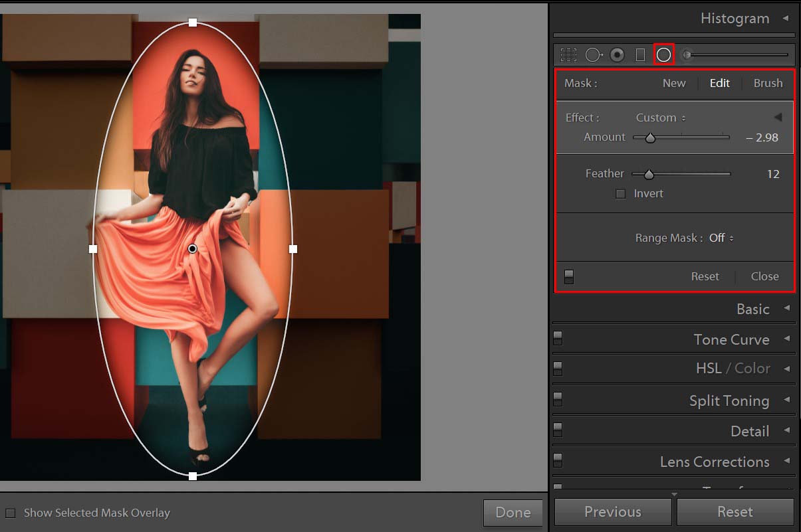
Task: Open the Range Mask dropdown
Action: click(721, 238)
